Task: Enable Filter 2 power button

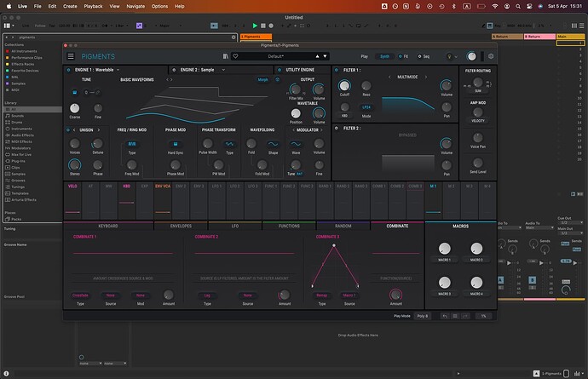Action: [x=336, y=127]
